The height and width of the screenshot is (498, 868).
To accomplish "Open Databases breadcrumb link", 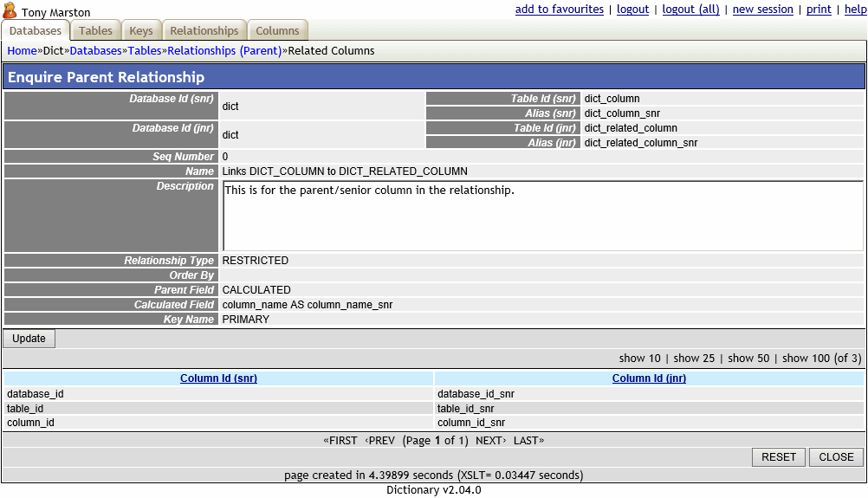I will (95, 51).
